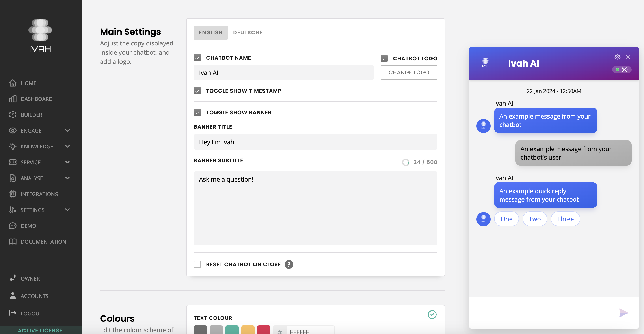Pick the teal text colour swatch

[x=232, y=330]
